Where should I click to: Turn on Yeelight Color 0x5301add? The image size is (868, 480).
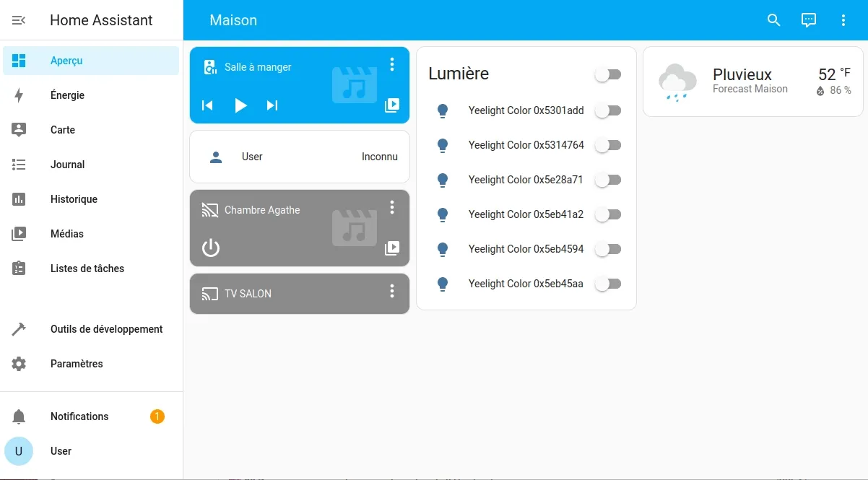coord(608,110)
